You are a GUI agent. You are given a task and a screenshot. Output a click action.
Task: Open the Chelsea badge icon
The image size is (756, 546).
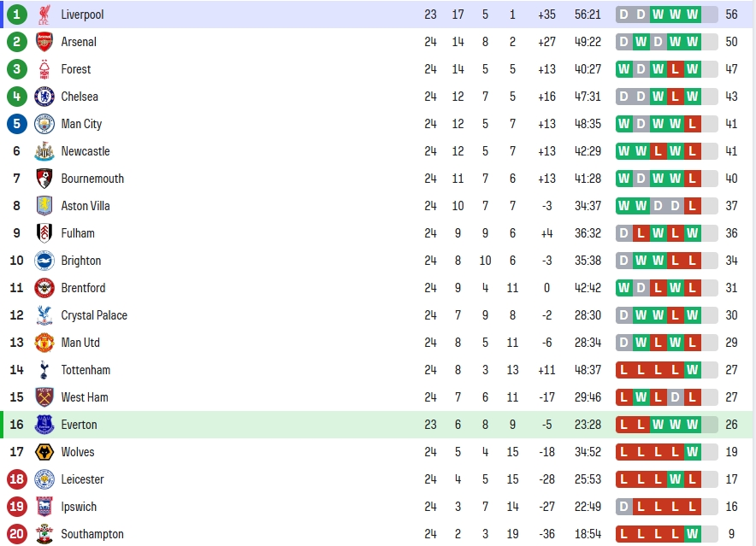click(44, 97)
